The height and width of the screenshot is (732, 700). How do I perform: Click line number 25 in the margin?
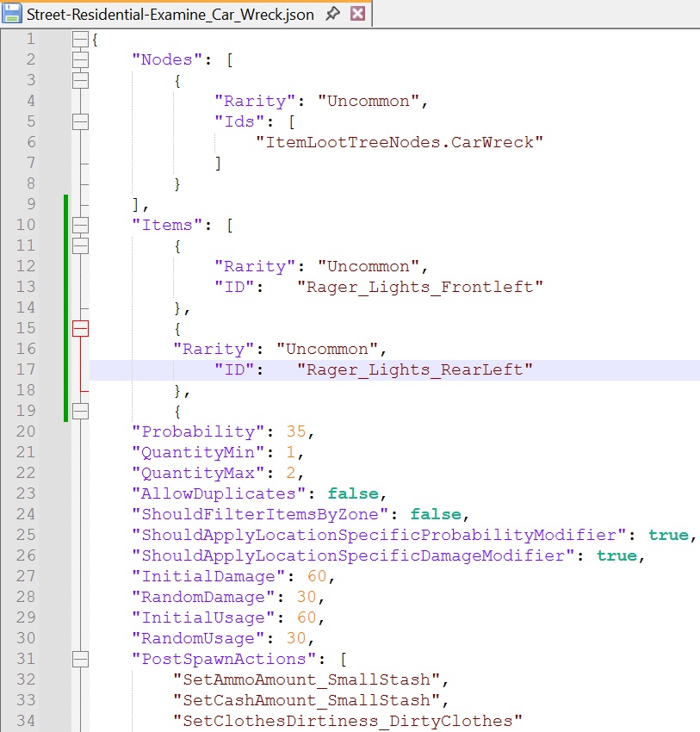coord(26,535)
